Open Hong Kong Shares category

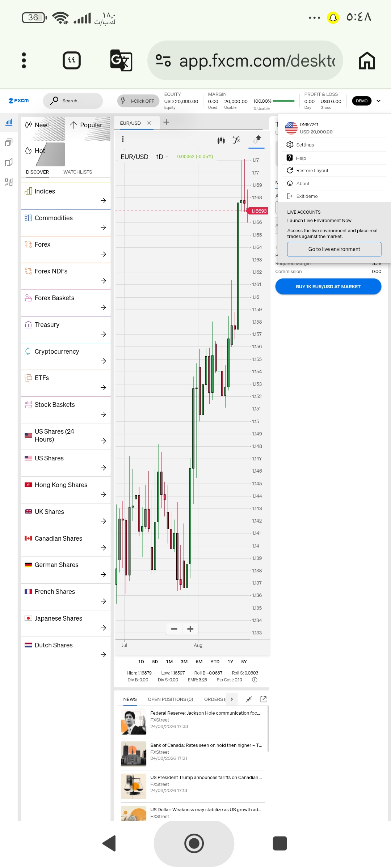(x=66, y=490)
